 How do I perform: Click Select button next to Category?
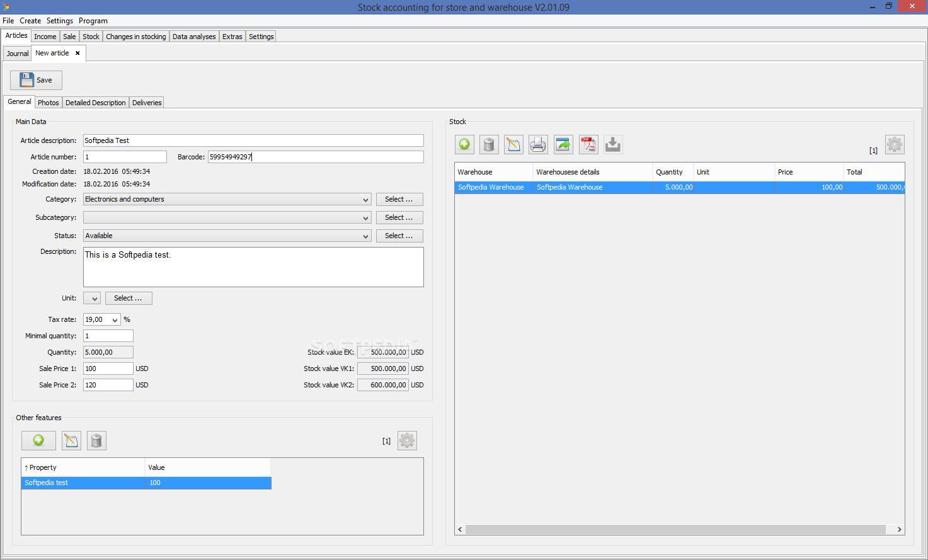click(399, 200)
